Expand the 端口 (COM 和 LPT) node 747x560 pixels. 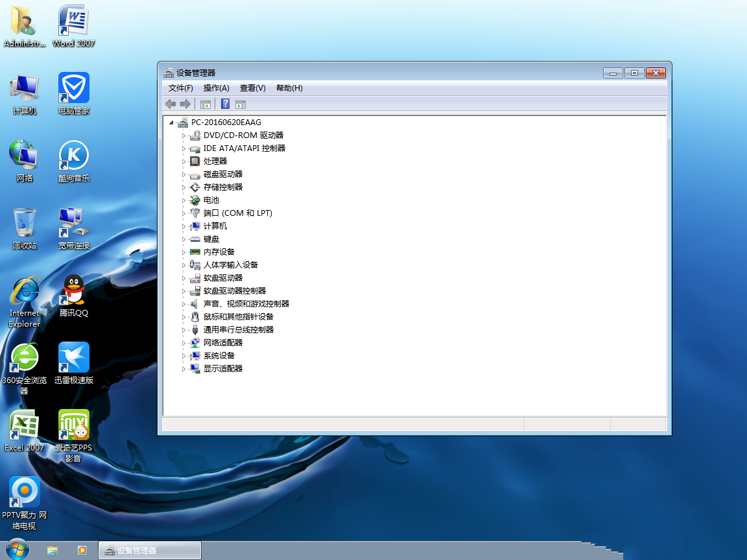coord(184,213)
